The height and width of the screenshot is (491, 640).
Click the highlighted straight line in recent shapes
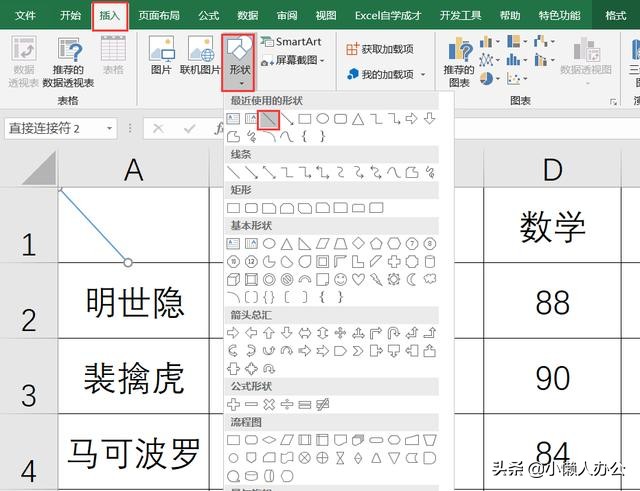269,120
